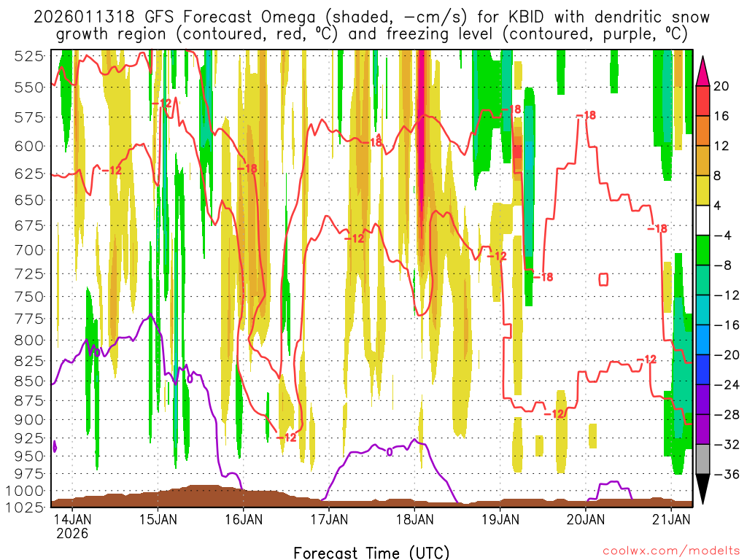Click the 16JAN time axis label
This screenshot has height=560, width=747.
(x=244, y=518)
